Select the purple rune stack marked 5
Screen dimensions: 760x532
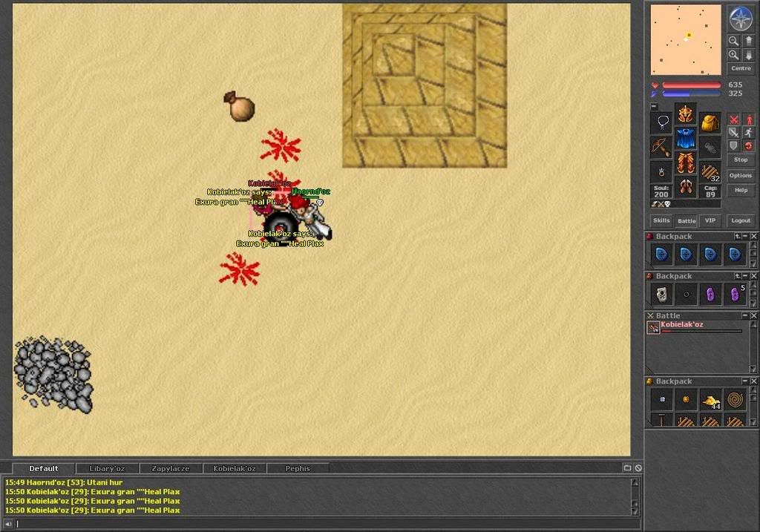[735, 294]
